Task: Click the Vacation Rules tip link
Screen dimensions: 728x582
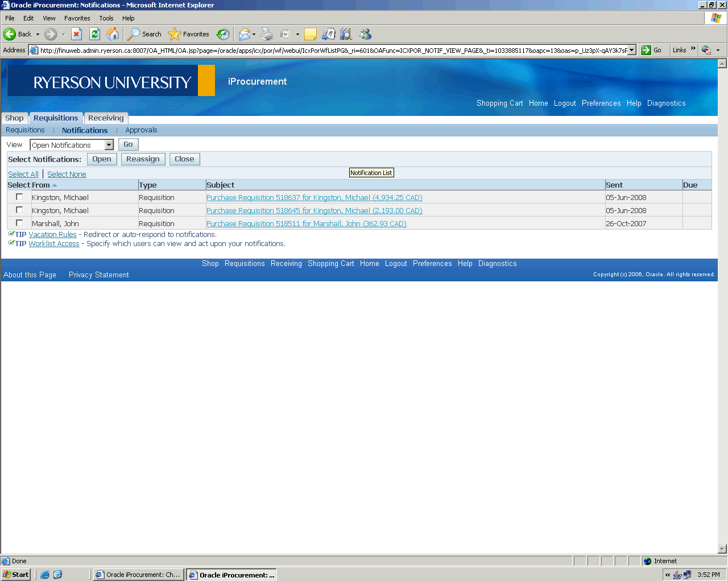Action: (x=52, y=235)
